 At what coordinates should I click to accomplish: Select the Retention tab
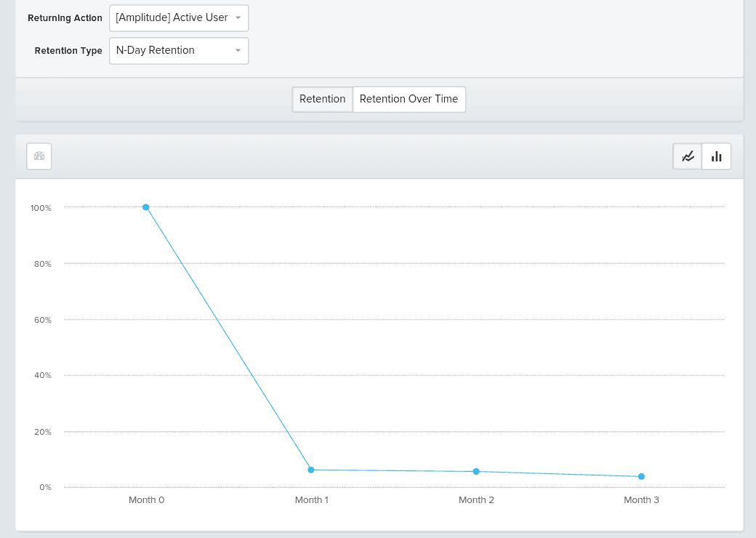coord(322,99)
